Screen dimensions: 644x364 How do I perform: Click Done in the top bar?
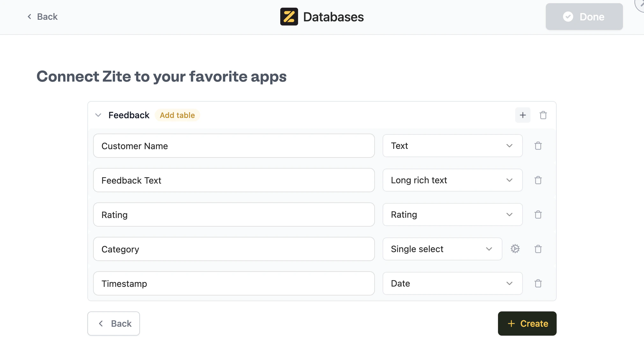pyautogui.click(x=584, y=17)
